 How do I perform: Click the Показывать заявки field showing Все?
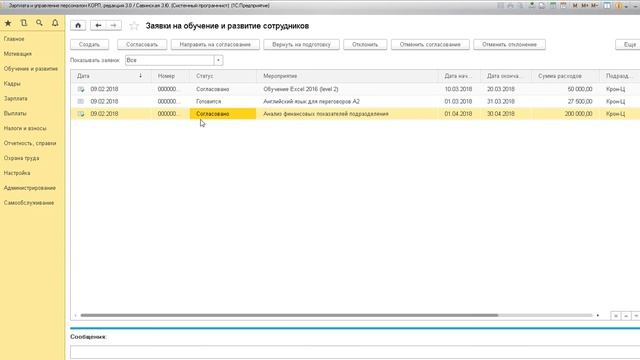click(169, 60)
